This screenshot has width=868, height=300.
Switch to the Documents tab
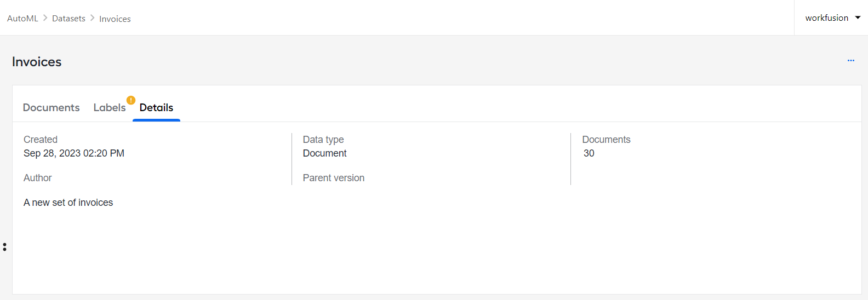(x=51, y=108)
